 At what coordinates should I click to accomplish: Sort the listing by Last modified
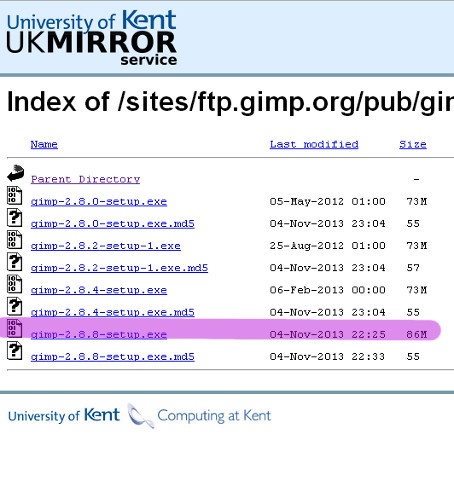[x=314, y=144]
